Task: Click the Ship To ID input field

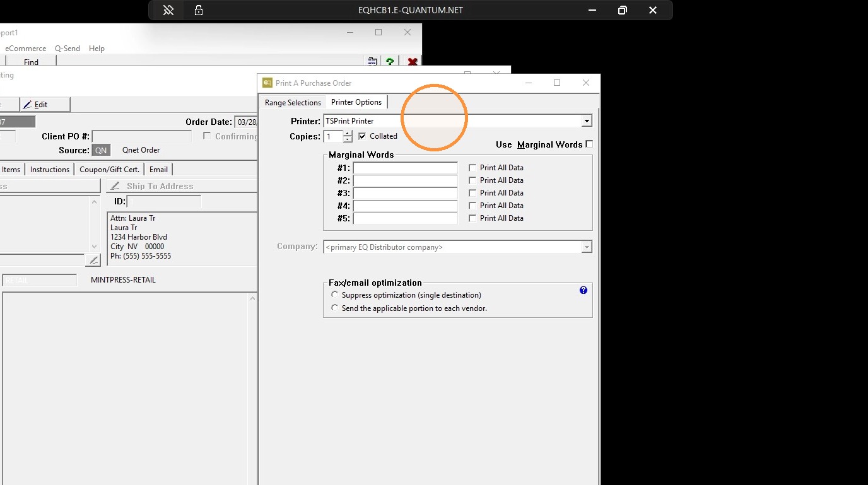Action: coord(164,202)
